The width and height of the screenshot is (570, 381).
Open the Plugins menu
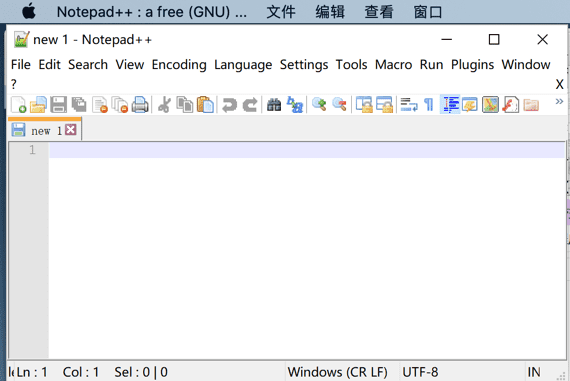pyautogui.click(x=473, y=65)
